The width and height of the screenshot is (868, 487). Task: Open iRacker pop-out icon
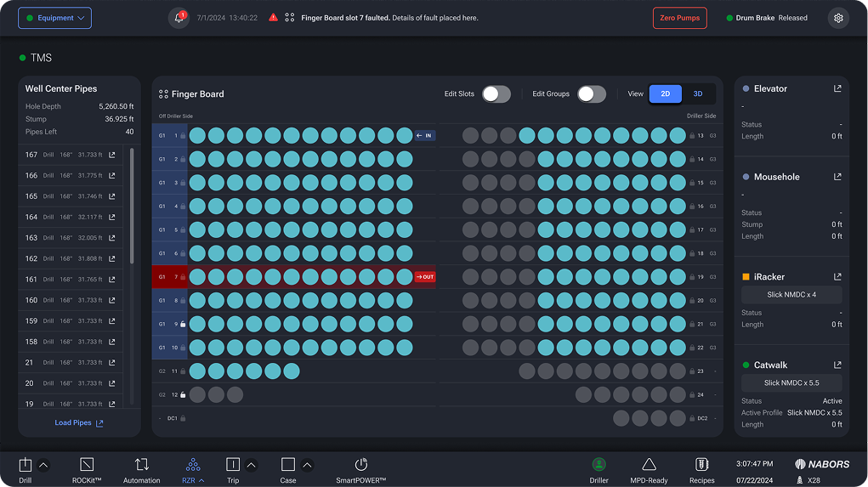pos(837,277)
